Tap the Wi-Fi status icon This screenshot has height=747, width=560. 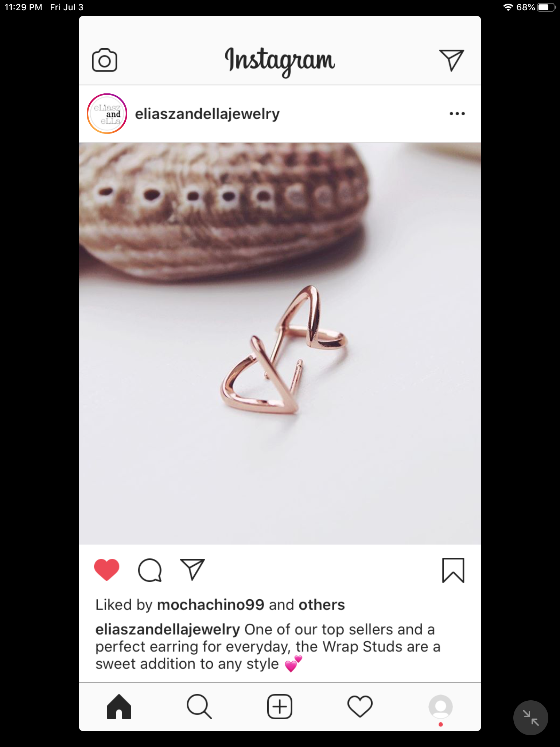click(x=508, y=7)
